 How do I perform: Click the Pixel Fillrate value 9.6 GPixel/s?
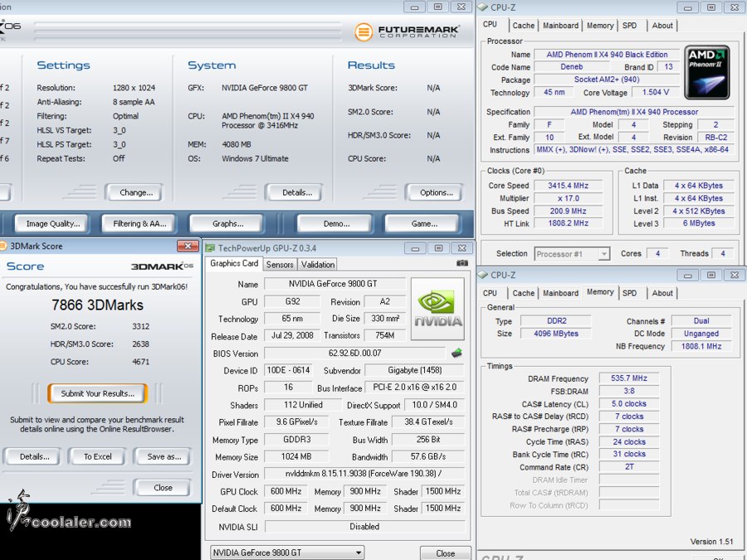tap(296, 422)
